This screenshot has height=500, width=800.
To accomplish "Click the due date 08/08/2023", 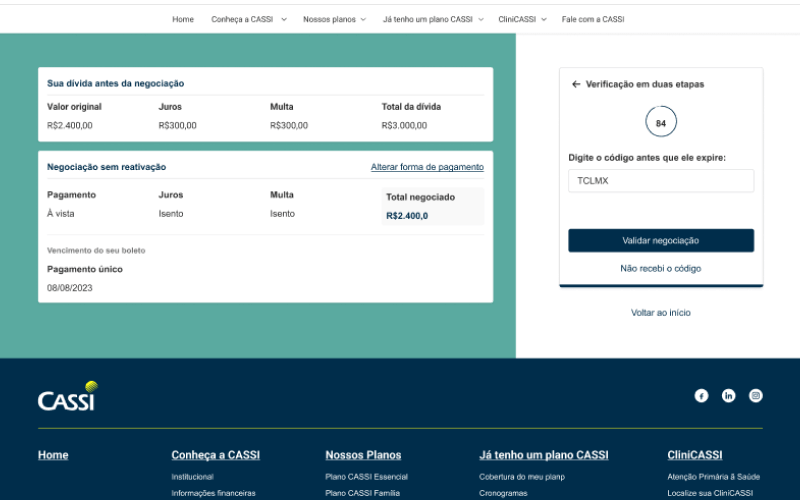I will tap(69, 288).
